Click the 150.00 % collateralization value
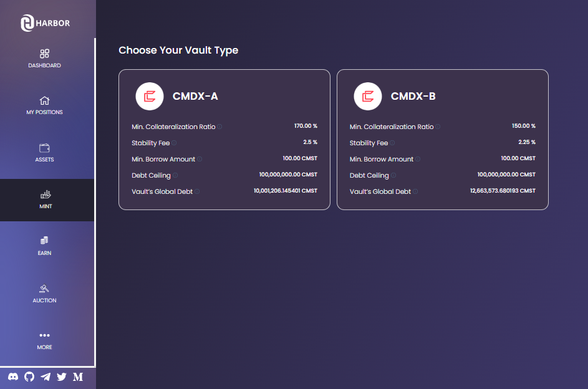The width and height of the screenshot is (588, 389). click(x=524, y=126)
